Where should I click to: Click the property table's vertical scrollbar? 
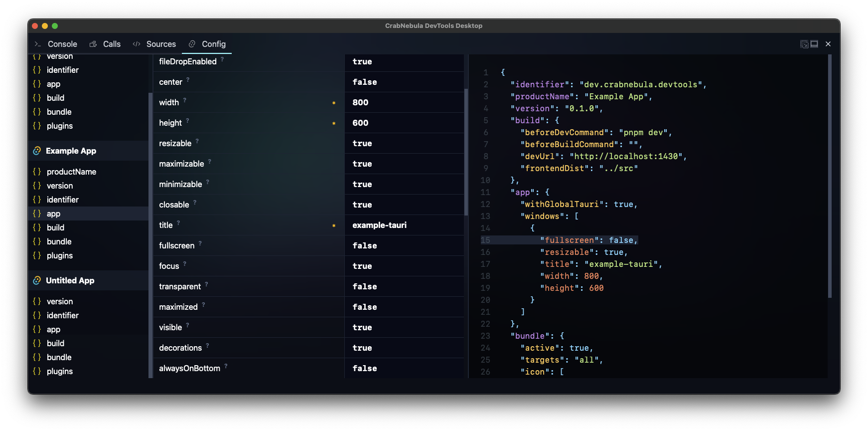[466, 152]
